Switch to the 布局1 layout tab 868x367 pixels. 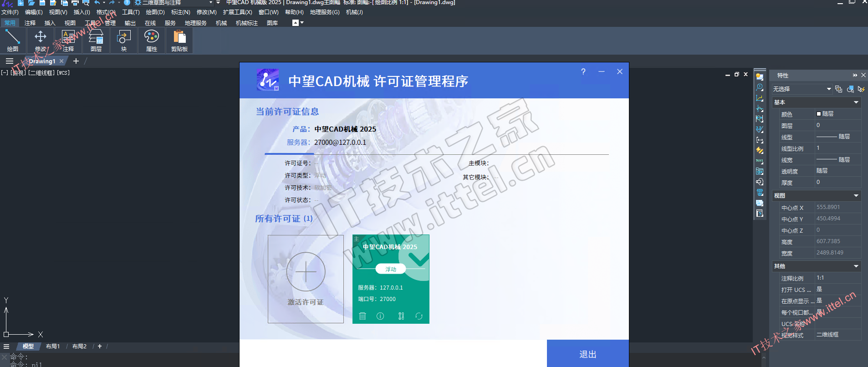click(53, 347)
